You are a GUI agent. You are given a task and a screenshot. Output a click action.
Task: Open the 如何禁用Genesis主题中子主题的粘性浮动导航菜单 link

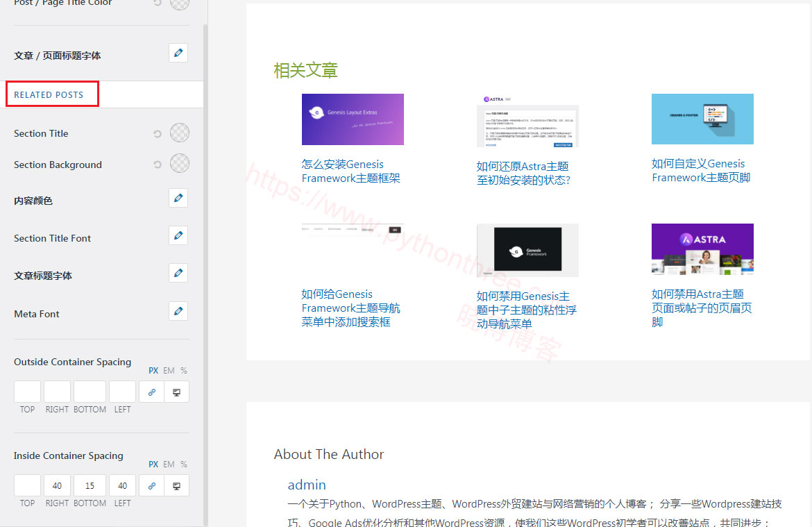point(526,310)
